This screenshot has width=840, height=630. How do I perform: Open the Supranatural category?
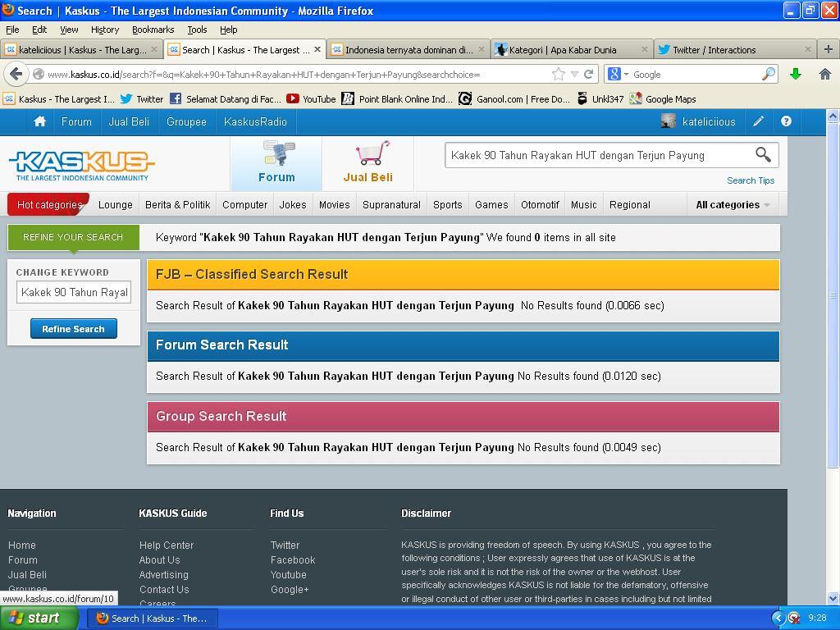point(391,204)
